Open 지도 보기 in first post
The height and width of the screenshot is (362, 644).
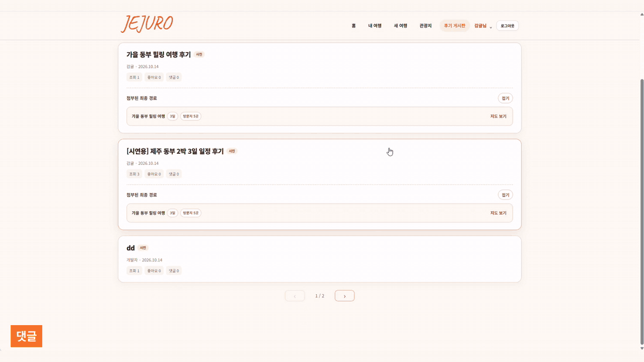click(x=498, y=116)
